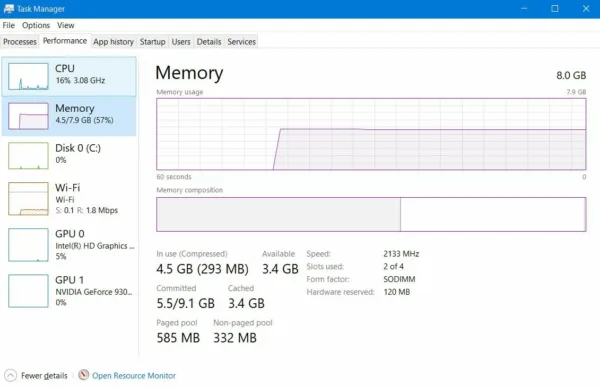The width and height of the screenshot is (600, 388).
Task: Switch to the Users tab
Action: [181, 42]
